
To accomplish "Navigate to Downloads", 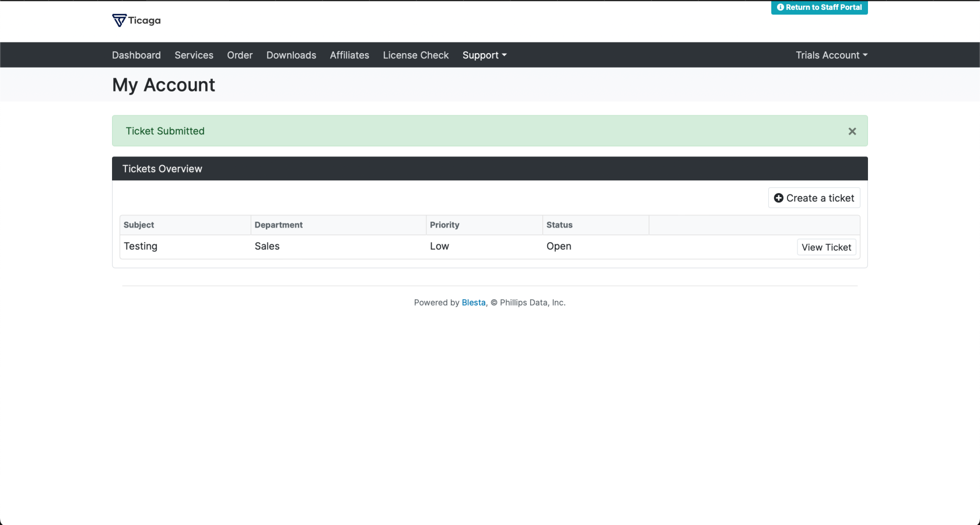I will tap(291, 55).
